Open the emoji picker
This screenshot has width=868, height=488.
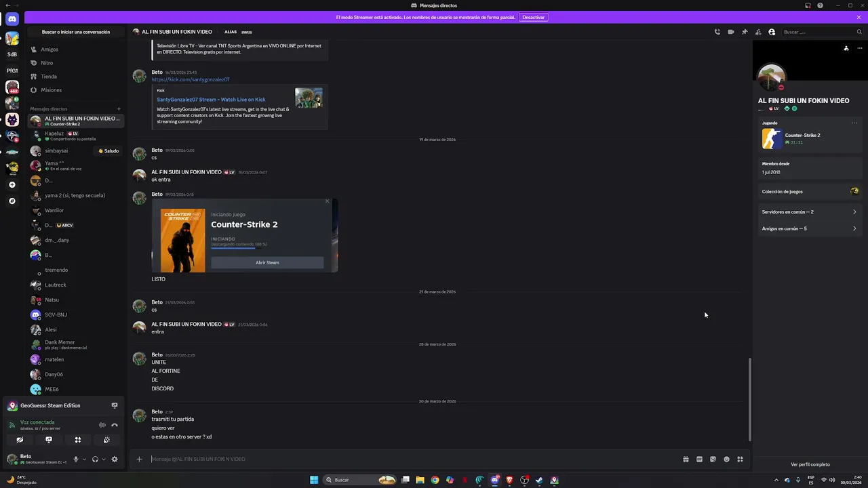pos(726,459)
